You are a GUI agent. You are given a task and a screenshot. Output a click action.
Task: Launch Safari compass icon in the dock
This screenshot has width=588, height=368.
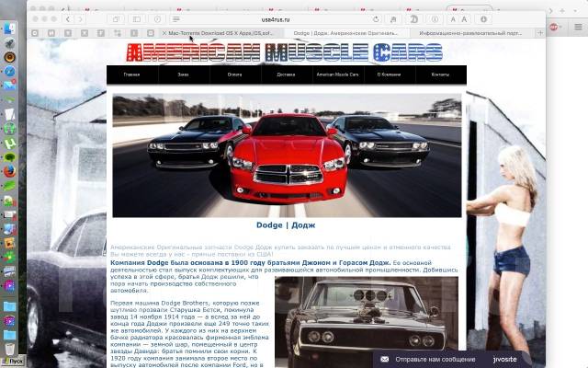[10, 71]
